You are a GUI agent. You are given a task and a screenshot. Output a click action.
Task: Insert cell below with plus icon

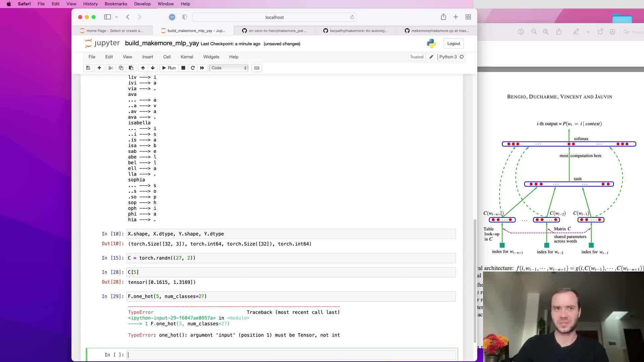pos(99,68)
